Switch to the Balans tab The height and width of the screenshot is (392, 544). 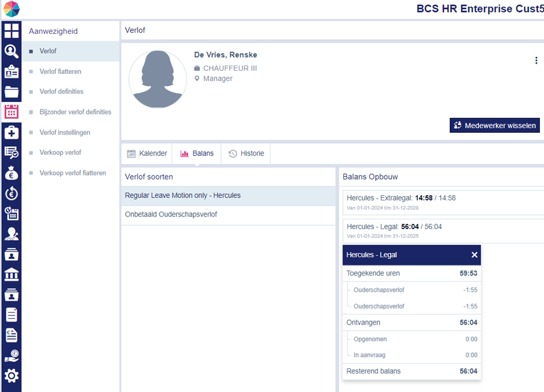(x=197, y=153)
